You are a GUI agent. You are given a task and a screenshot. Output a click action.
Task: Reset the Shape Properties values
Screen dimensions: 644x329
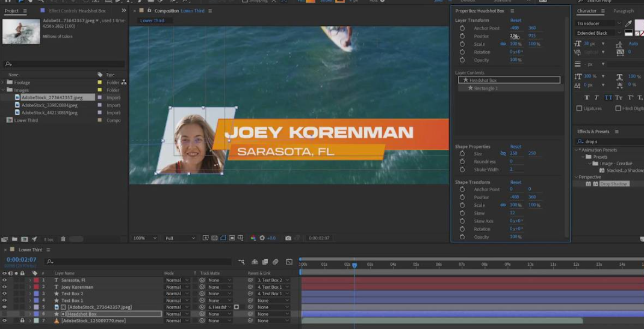tap(515, 146)
